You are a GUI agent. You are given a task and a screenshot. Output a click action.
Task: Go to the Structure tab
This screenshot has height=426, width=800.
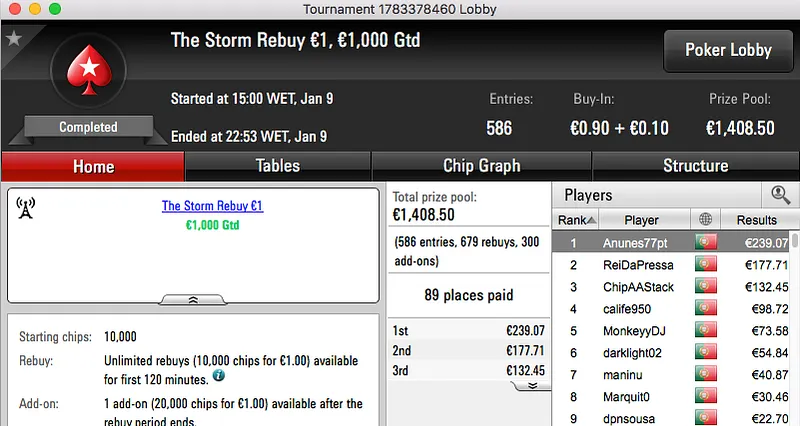coord(695,166)
